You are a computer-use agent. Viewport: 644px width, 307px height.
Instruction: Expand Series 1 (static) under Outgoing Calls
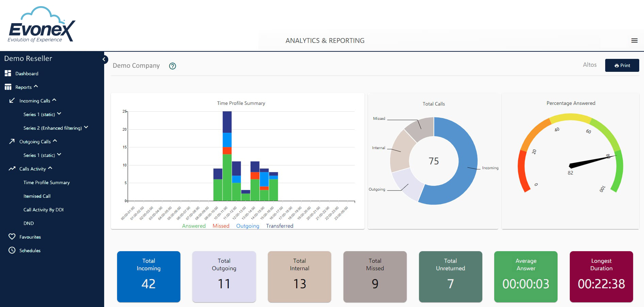pyautogui.click(x=59, y=155)
